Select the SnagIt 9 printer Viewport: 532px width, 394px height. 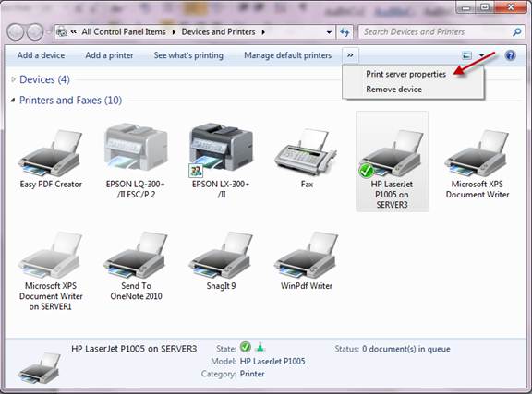[x=221, y=260]
